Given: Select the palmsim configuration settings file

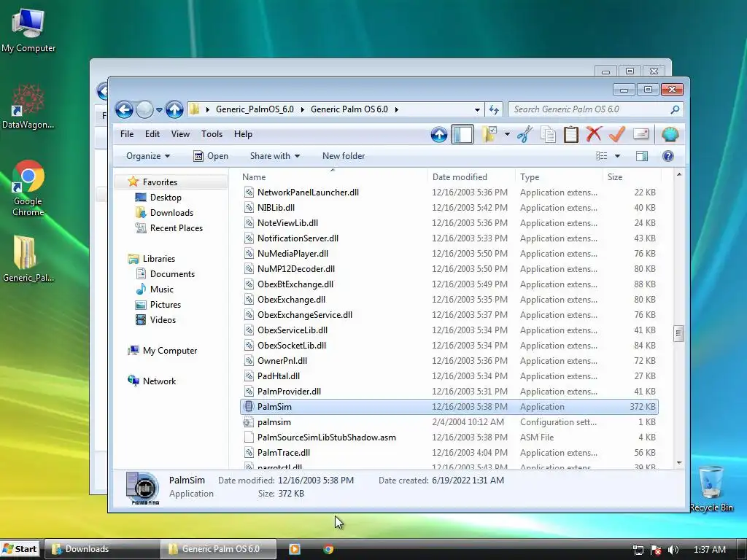Looking at the screenshot, I should (x=449, y=422).
